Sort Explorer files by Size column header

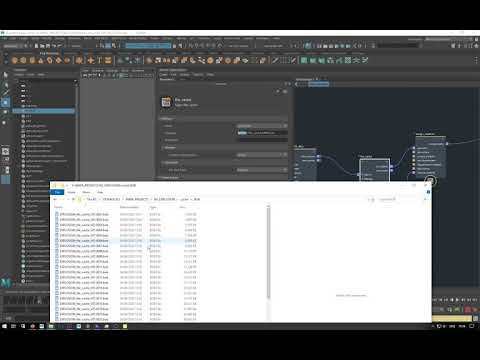coord(183,207)
